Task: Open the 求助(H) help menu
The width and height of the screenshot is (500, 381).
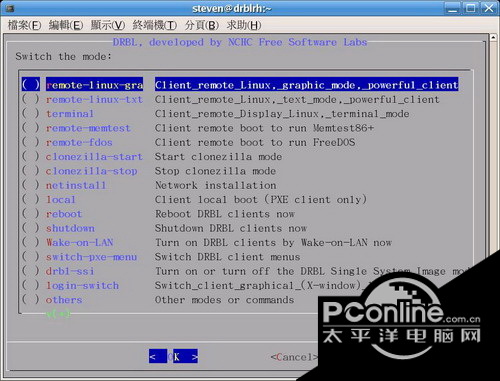Action: click(244, 25)
